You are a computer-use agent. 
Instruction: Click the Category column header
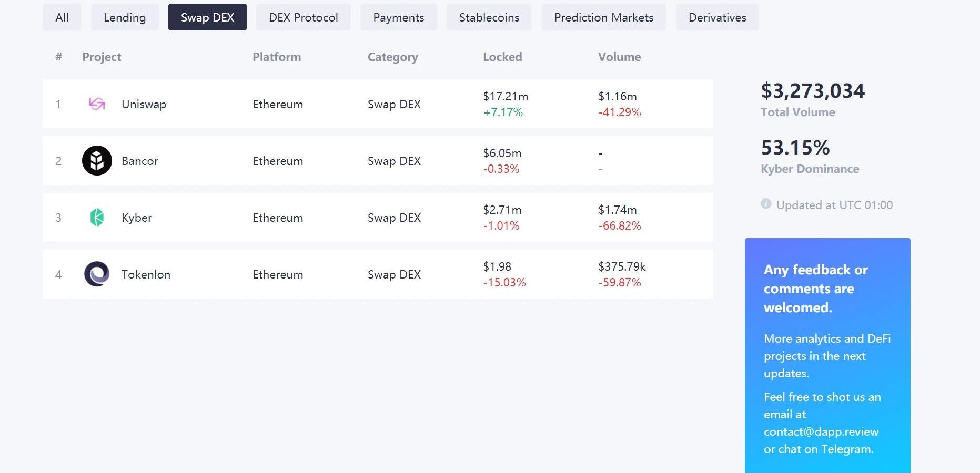[x=393, y=57]
